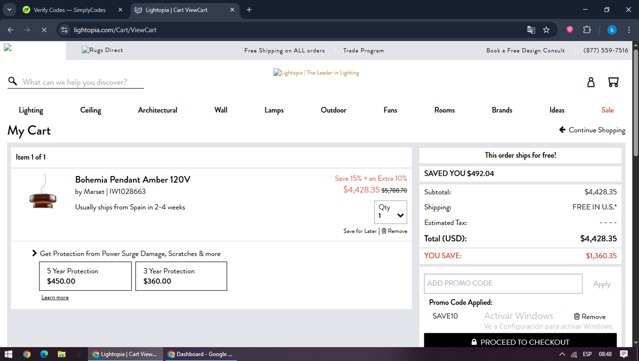Remove the SAVE10 promo code
This screenshot has height=361, width=639.
(589, 317)
